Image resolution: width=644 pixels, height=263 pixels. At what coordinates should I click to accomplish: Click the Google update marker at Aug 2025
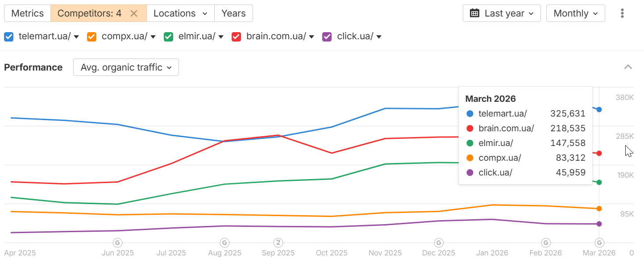pyautogui.click(x=224, y=242)
